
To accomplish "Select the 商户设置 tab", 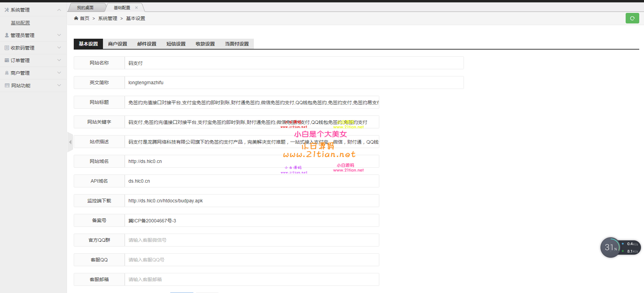I will (x=118, y=44).
